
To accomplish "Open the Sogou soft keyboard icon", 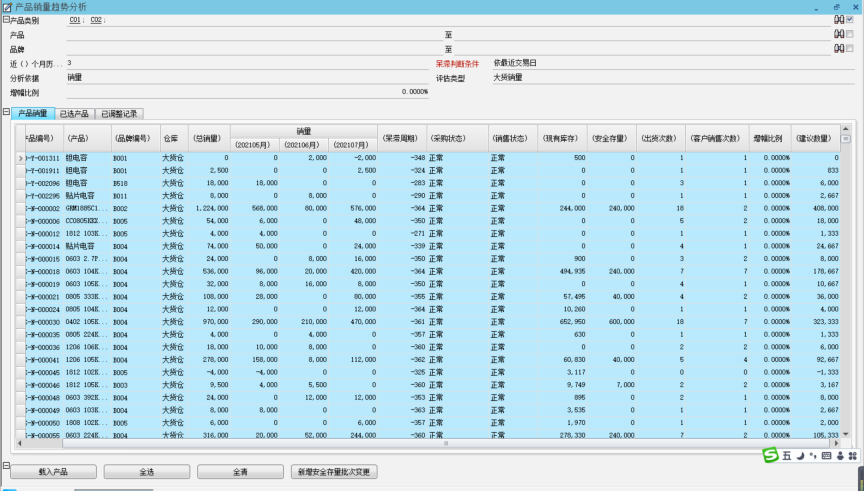I will click(827, 456).
